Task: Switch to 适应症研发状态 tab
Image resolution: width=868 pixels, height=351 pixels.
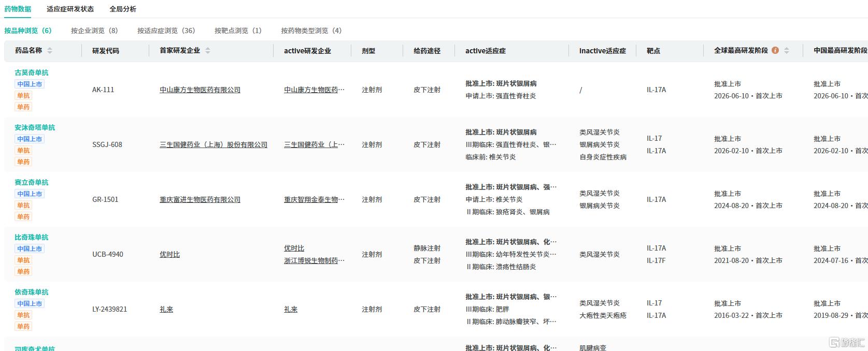Action: point(70,9)
